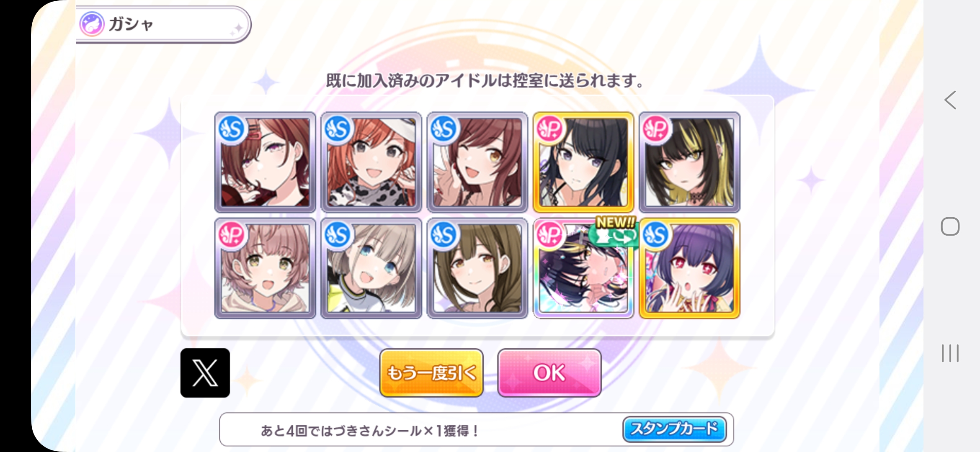Share results via the X icon
980x452 pixels.
205,372
